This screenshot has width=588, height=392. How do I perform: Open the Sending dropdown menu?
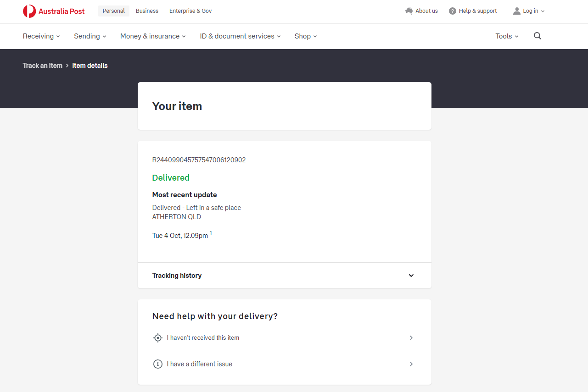90,36
